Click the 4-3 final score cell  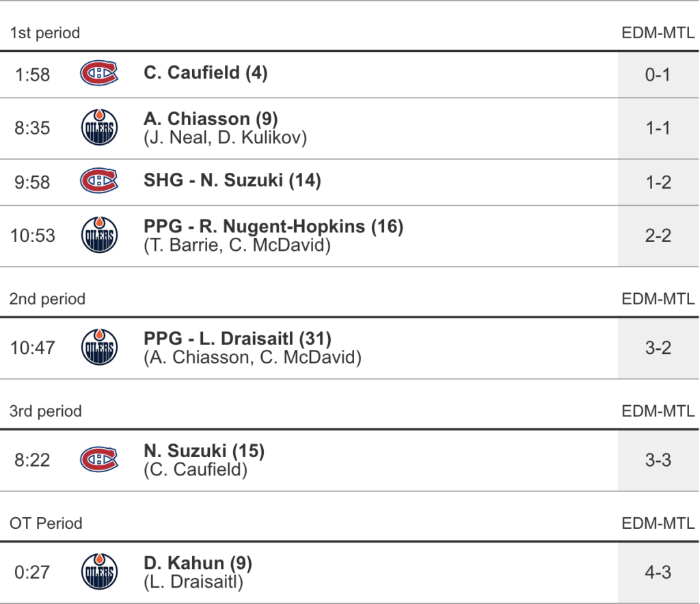(658, 572)
